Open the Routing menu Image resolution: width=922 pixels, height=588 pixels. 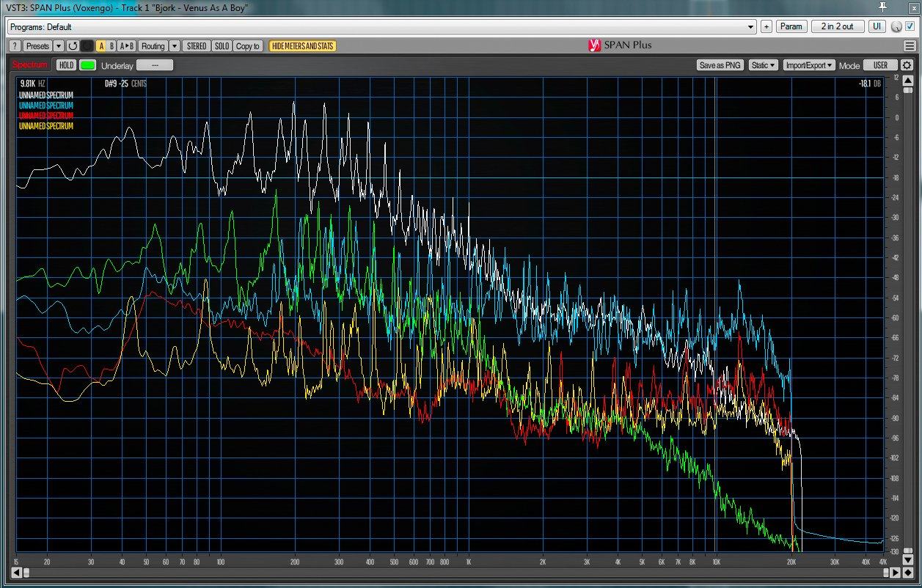tap(153, 46)
